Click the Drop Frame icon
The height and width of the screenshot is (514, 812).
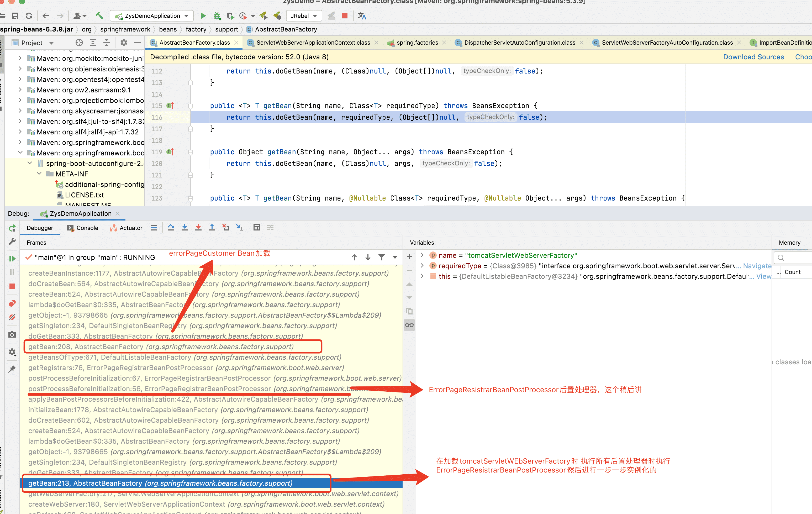[226, 228]
